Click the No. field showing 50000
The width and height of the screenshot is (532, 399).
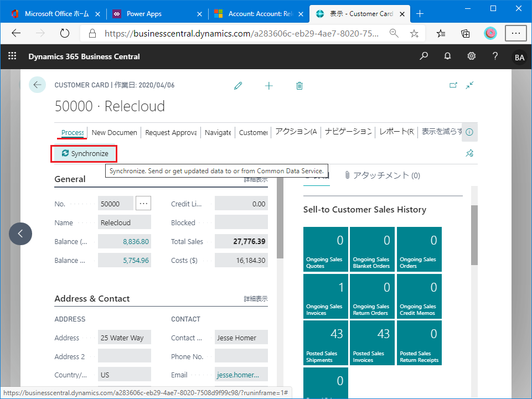click(x=115, y=204)
